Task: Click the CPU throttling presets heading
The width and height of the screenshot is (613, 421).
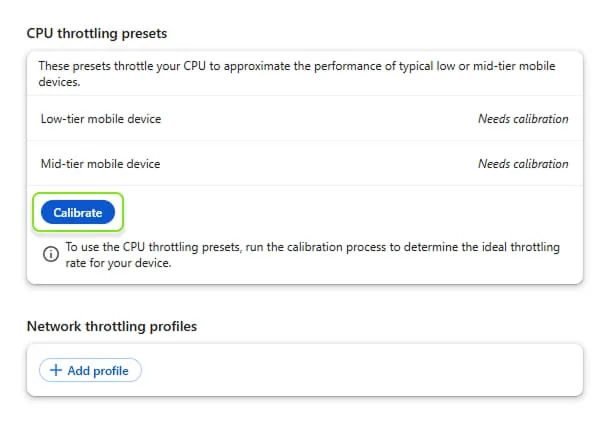Action: (x=97, y=34)
